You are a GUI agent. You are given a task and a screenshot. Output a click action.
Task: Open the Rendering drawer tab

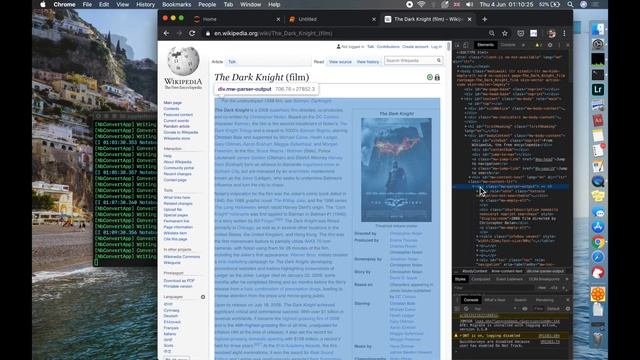coord(544,300)
